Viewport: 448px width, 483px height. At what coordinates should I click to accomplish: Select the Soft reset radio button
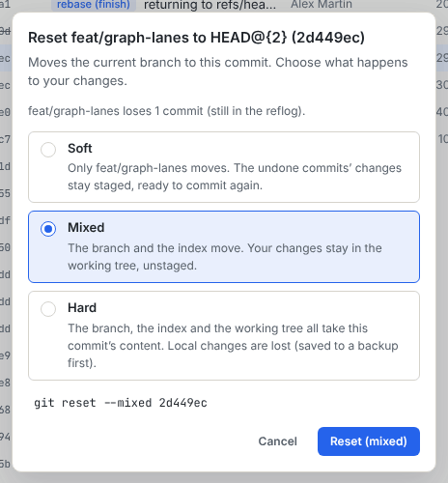coord(48,150)
